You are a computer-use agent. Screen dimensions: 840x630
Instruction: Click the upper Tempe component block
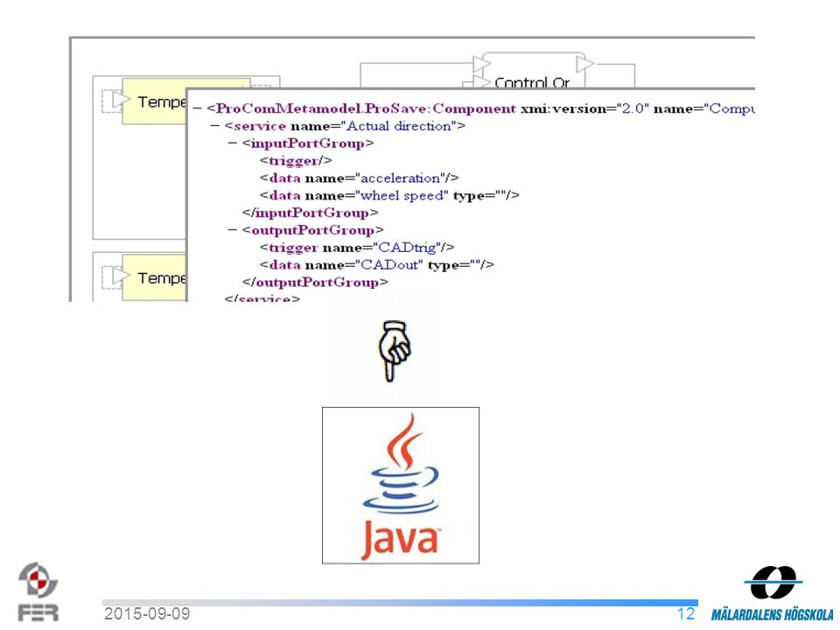pos(154,101)
